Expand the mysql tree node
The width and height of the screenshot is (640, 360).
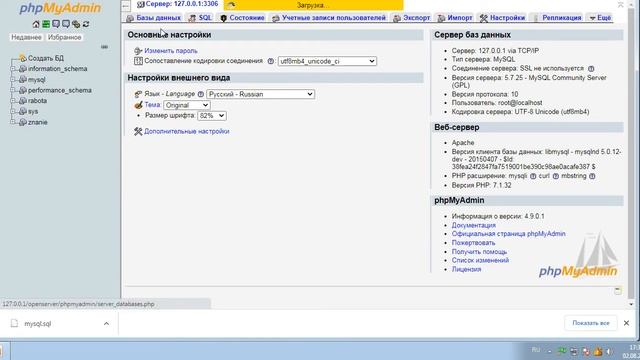pos(13,80)
